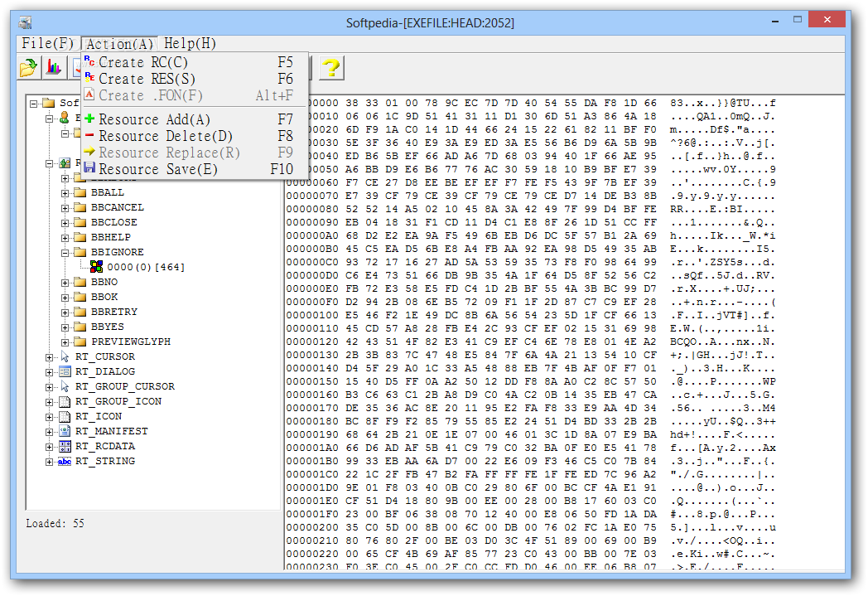Click the Create RES icon in menu

click(x=89, y=78)
